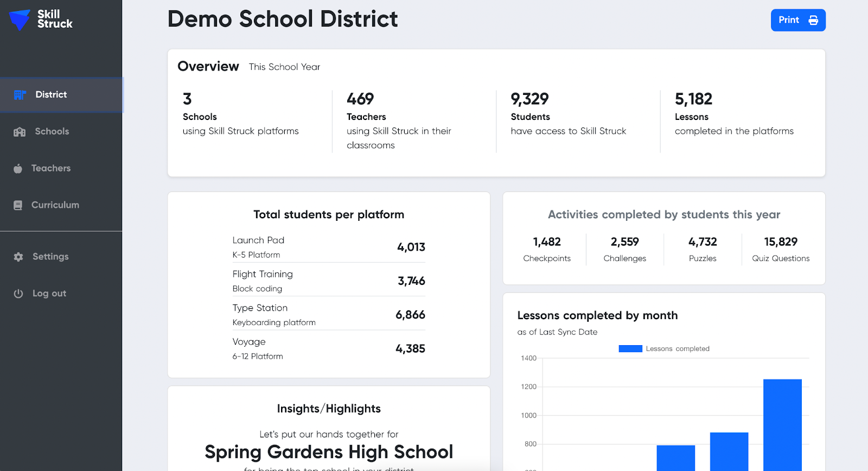The width and height of the screenshot is (868, 471).
Task: Click the Teachers apple icon
Action: [x=18, y=169]
